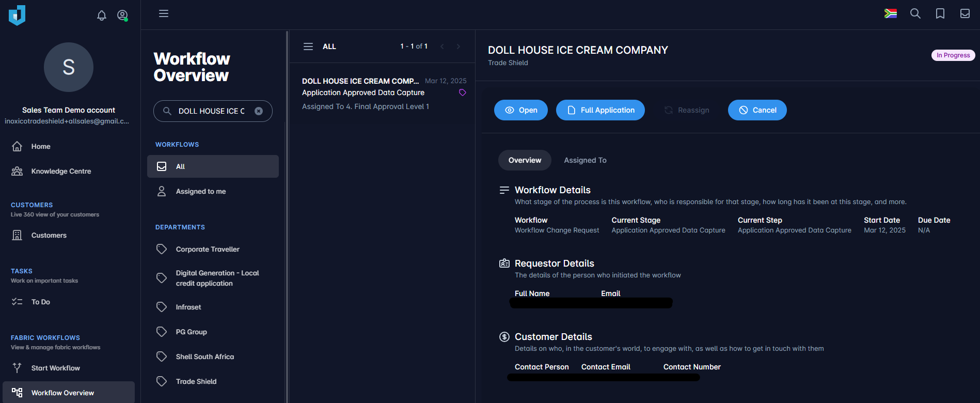This screenshot has width=980, height=403.
Task: Click the S profile avatar
Action: click(69, 67)
